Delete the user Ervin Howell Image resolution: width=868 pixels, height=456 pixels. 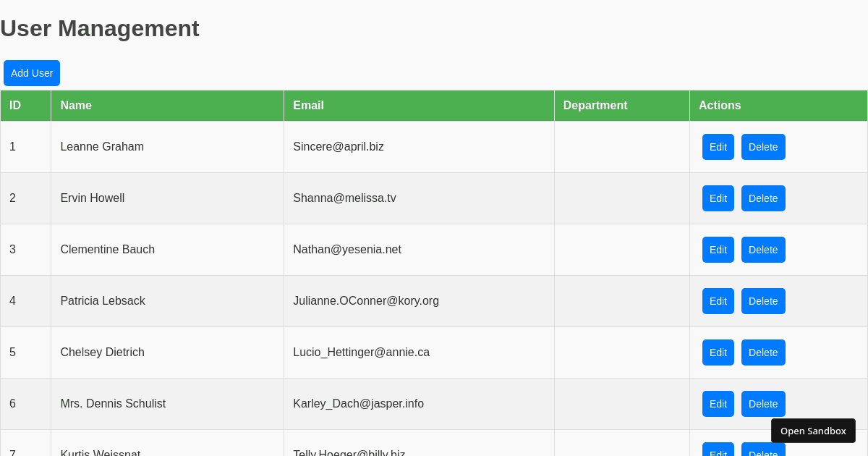(x=762, y=198)
